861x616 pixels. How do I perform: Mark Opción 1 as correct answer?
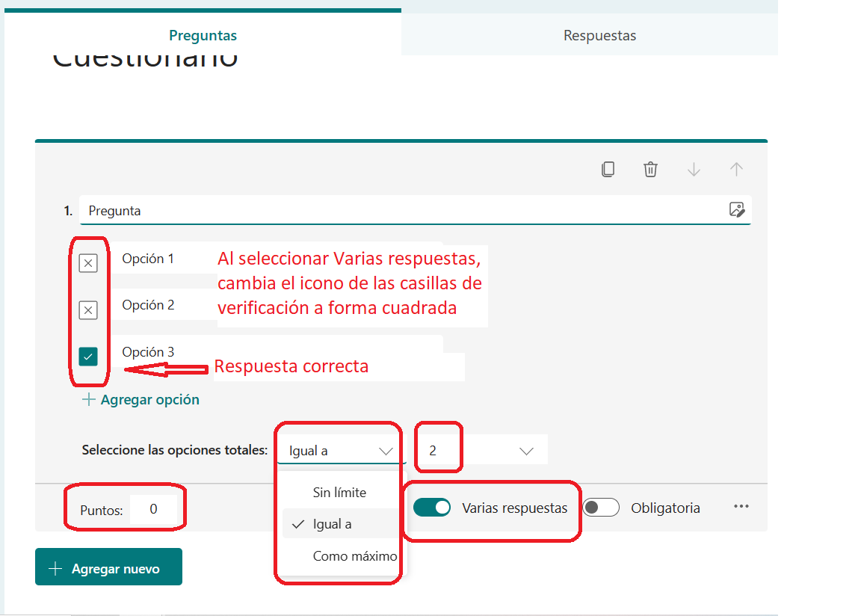88,263
